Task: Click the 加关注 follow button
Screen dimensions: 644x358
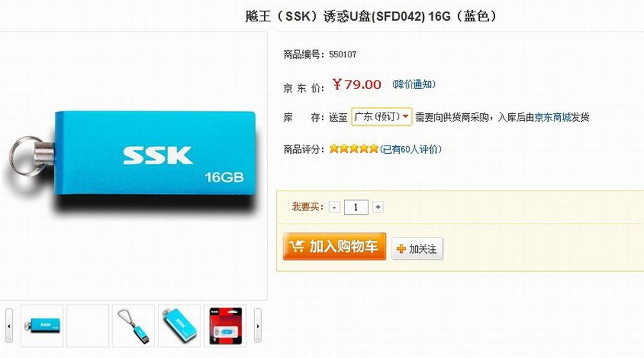Action: tap(417, 249)
